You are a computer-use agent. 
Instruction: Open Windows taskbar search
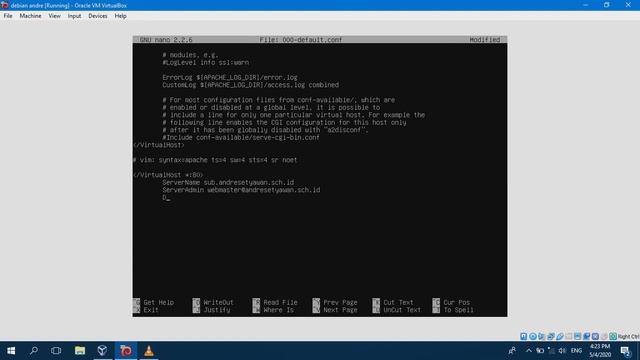click(34, 351)
